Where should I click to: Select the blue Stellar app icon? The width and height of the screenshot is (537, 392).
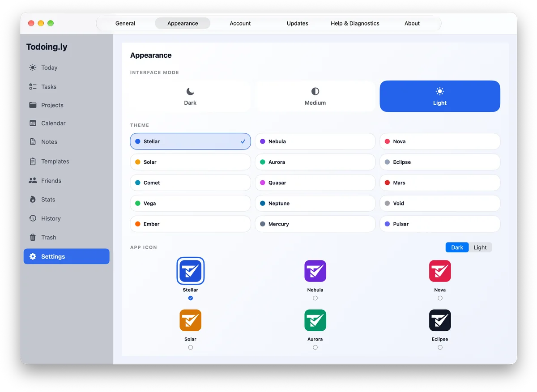click(x=191, y=271)
